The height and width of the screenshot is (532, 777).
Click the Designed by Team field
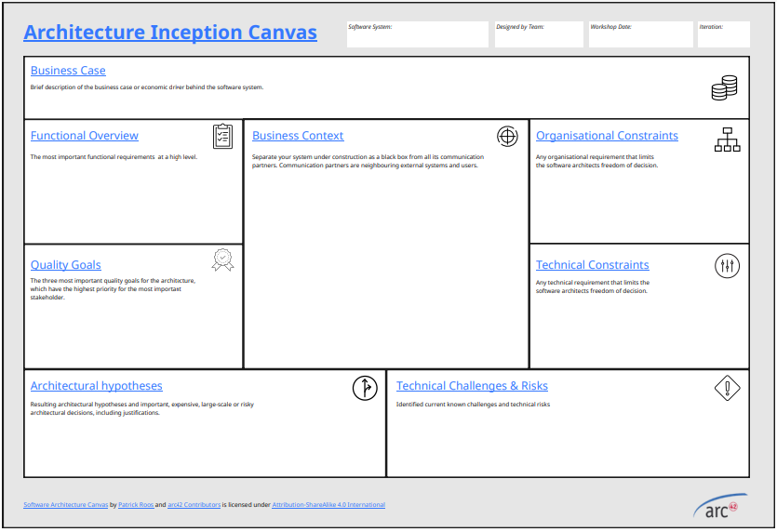pos(539,34)
